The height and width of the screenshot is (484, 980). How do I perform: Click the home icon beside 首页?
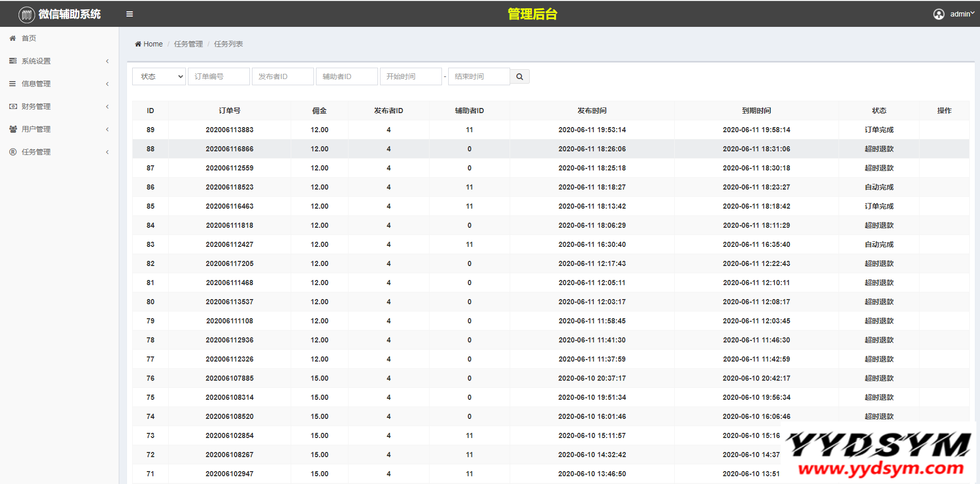click(13, 38)
